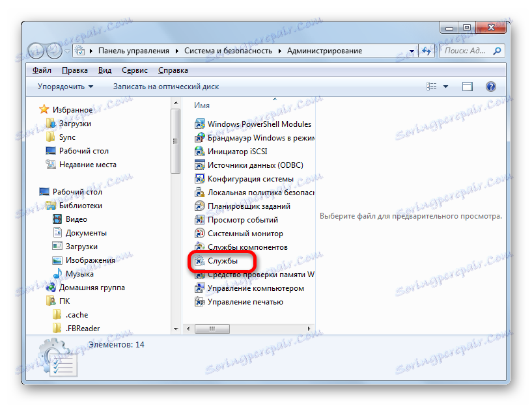Open the Домашняя группа icon
Viewport: 532px width, 406px height.
click(51, 288)
